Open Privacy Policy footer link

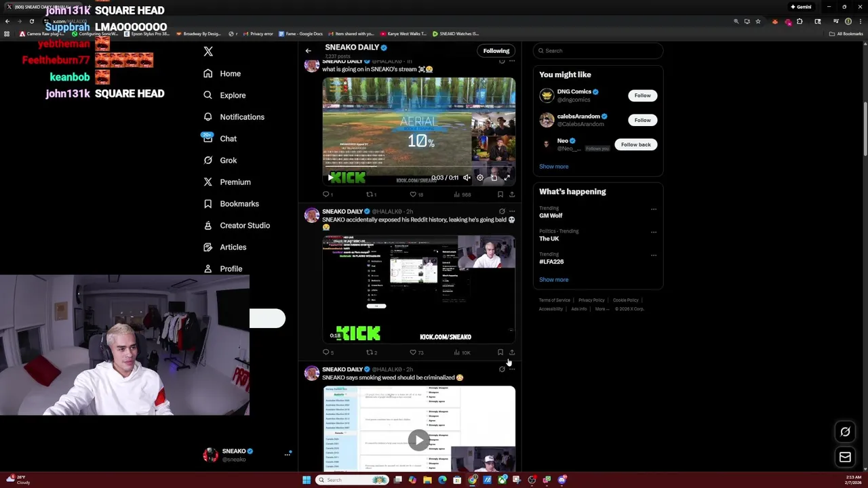click(591, 300)
